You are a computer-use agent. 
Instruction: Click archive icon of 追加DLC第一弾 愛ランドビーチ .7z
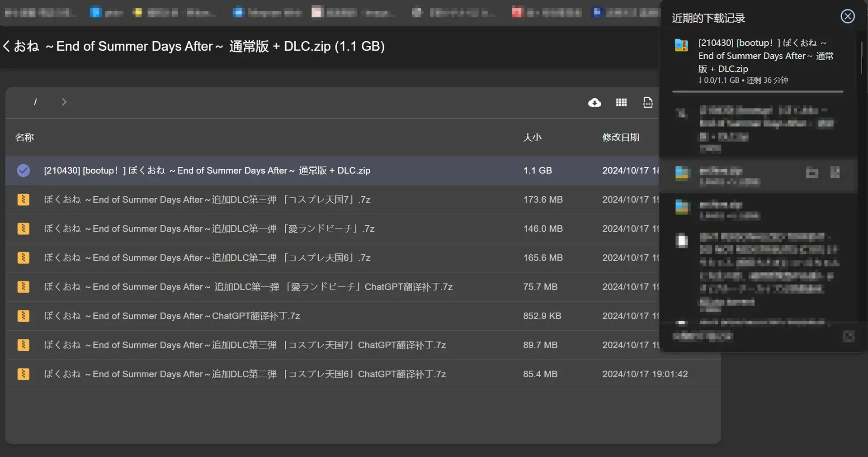point(24,228)
